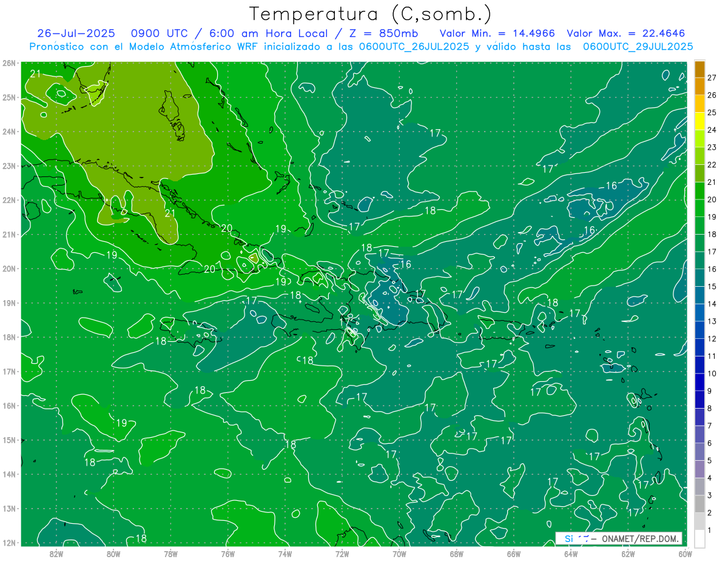
Task: Click the 16N latitude axis label
Action: pos(8,406)
